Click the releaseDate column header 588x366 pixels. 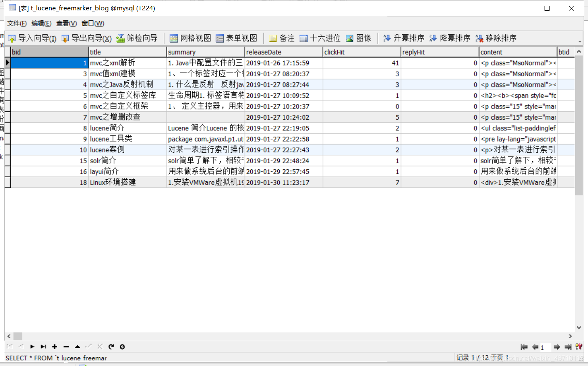(x=284, y=52)
